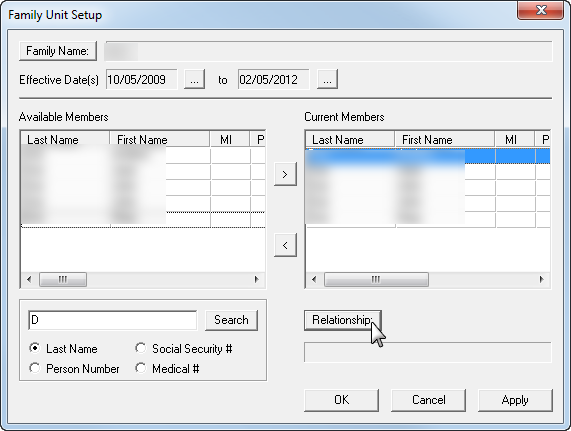
Task: Click the remove member left-arrow button
Action: [x=285, y=245]
